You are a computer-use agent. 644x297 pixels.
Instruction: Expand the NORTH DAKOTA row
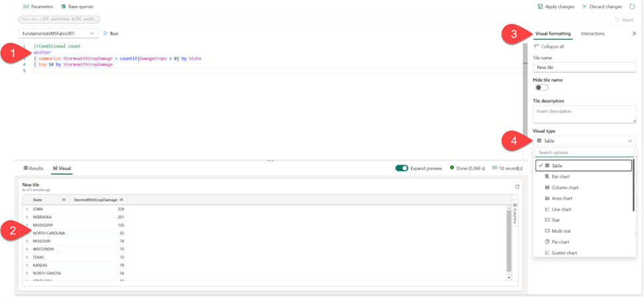(26, 273)
